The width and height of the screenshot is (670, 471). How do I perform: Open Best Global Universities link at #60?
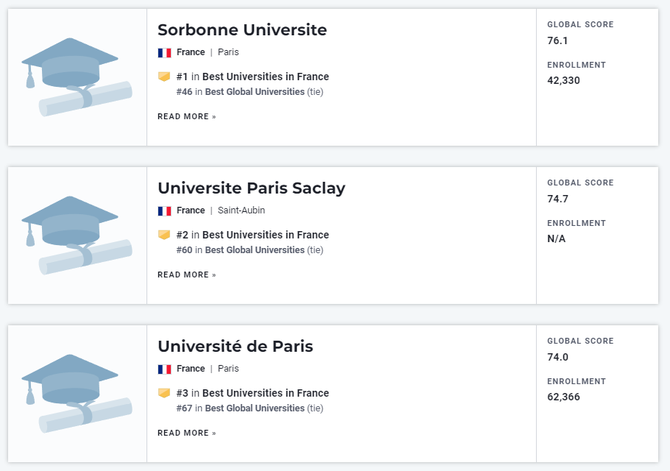pyautogui.click(x=255, y=250)
